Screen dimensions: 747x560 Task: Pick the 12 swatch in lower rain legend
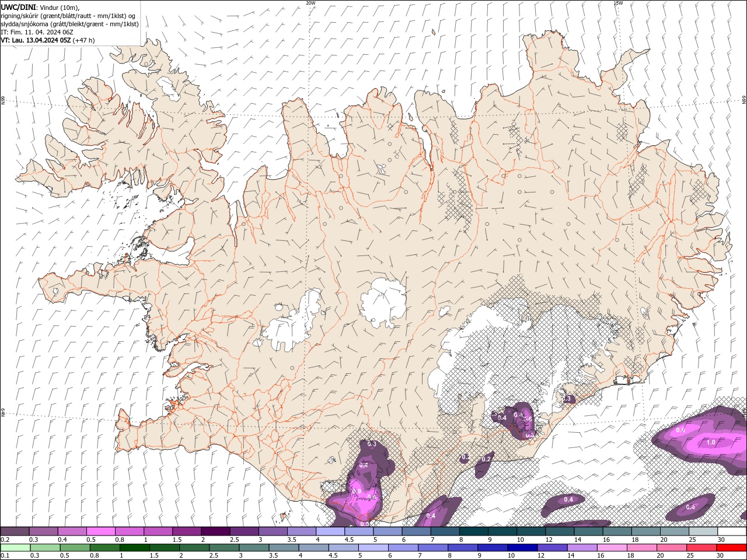[553, 547]
